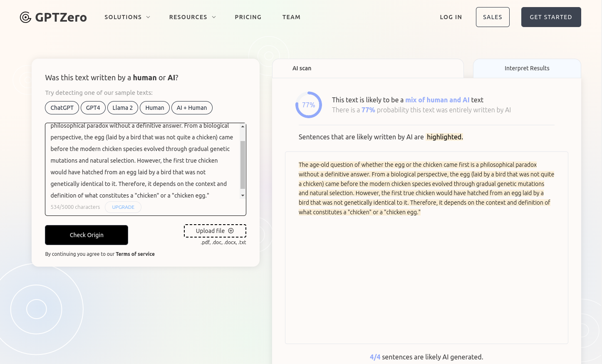602x364 pixels.
Task: Select the ChatGPT sample text
Action: point(62,108)
